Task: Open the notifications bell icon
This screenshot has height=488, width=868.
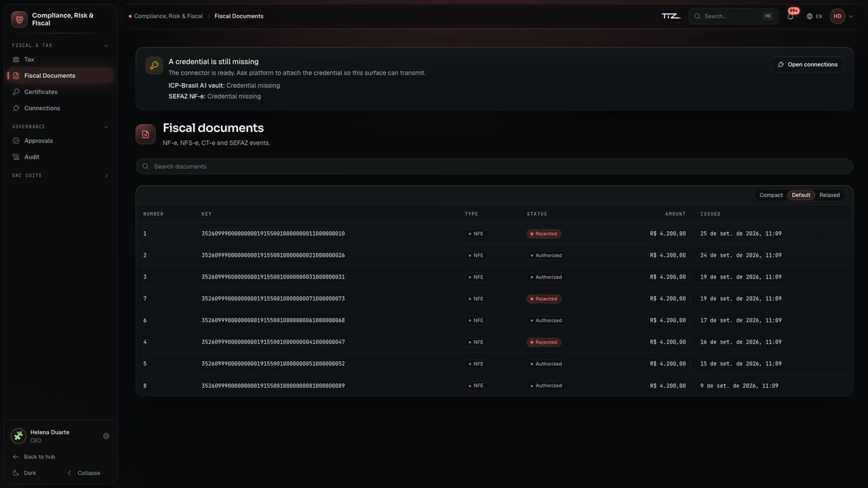Action: [791, 16]
